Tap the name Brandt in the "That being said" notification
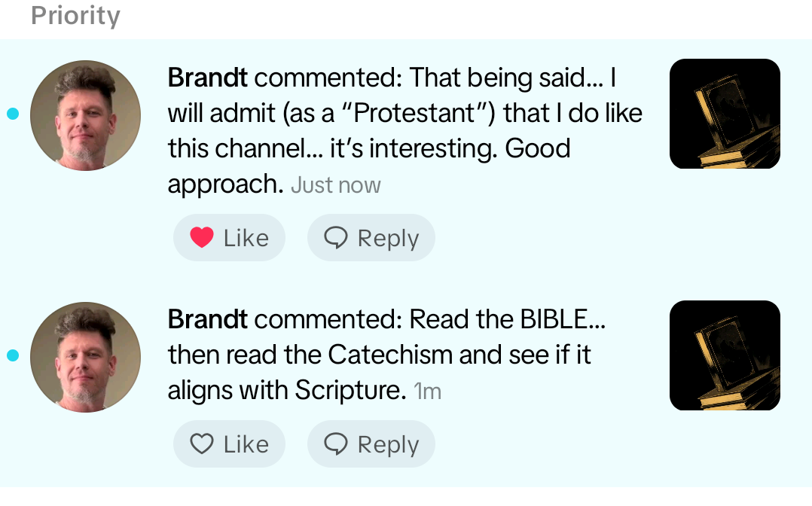The image size is (812, 506). pyautogui.click(x=207, y=78)
